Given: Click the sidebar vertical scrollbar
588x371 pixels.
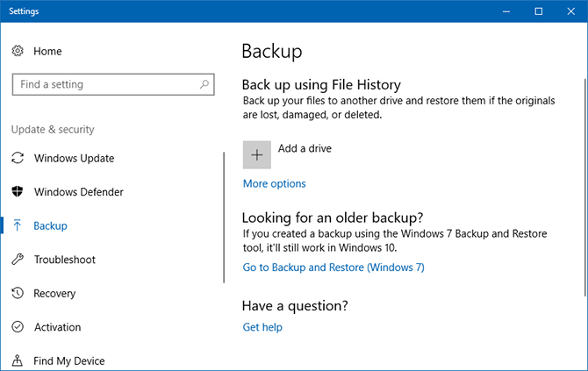Looking at the screenshot, I should coord(224,218).
